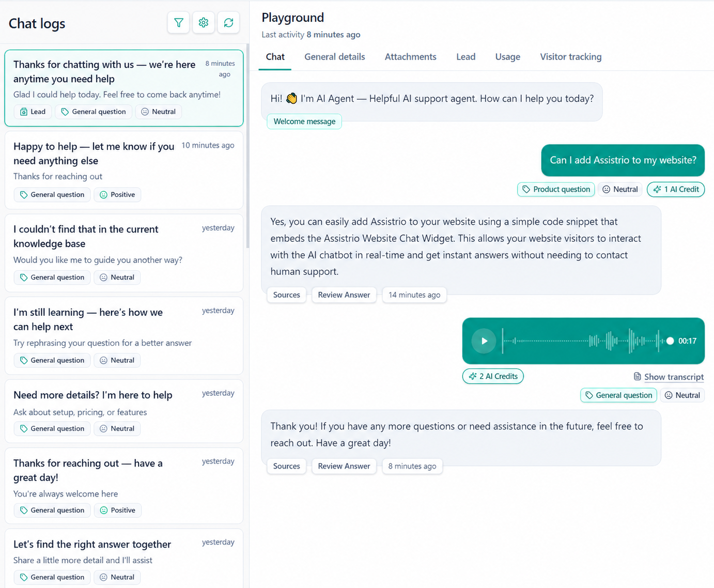This screenshot has height=588, width=714.
Task: Click Neutral tag in 'Need more details' log
Action: click(x=117, y=428)
